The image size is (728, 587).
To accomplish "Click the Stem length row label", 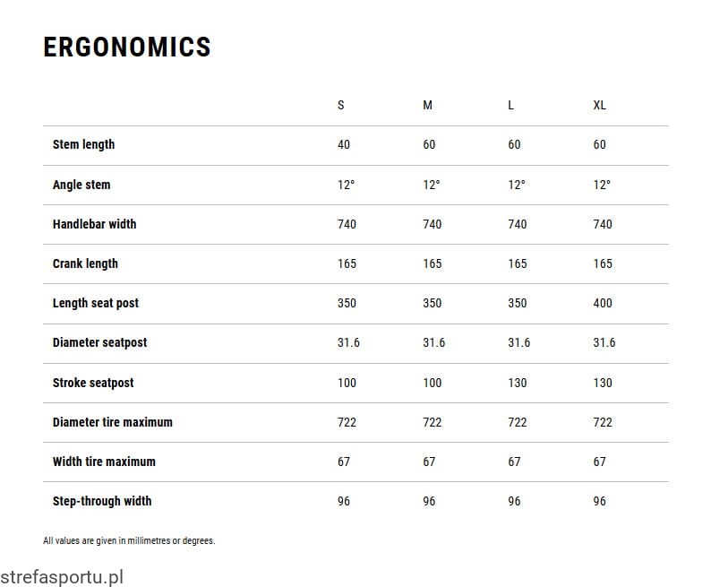I will pyautogui.click(x=83, y=144).
